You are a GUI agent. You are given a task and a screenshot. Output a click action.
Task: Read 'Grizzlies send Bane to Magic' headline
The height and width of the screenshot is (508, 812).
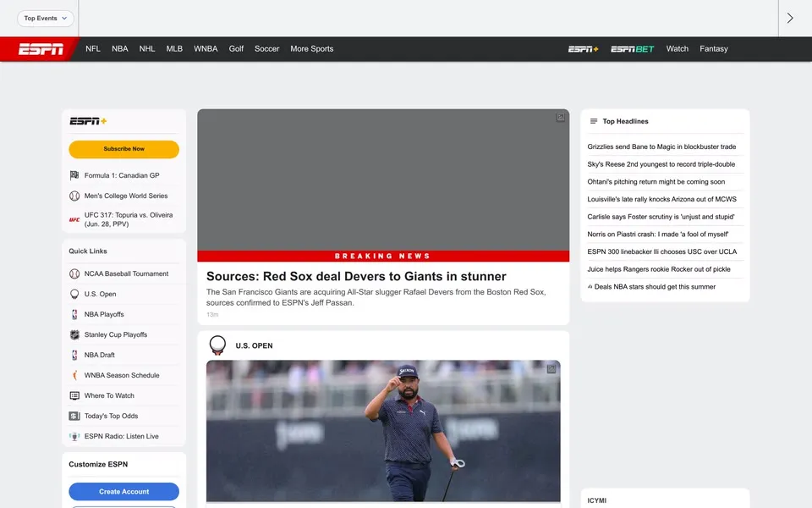coord(661,146)
